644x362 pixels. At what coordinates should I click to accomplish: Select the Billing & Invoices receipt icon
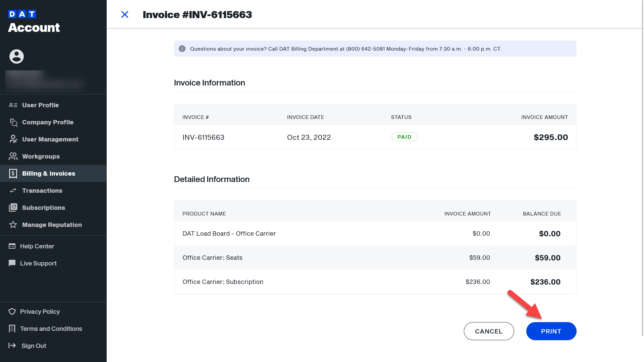coord(13,174)
